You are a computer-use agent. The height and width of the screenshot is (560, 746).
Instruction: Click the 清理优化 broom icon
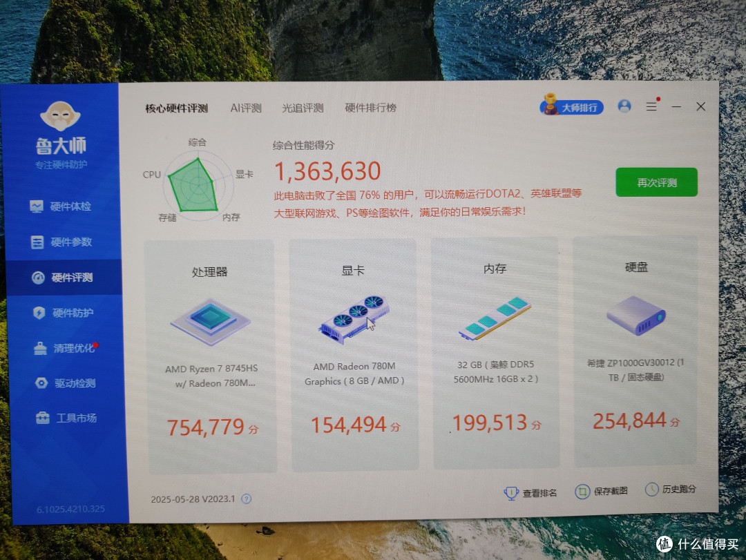[41, 349]
